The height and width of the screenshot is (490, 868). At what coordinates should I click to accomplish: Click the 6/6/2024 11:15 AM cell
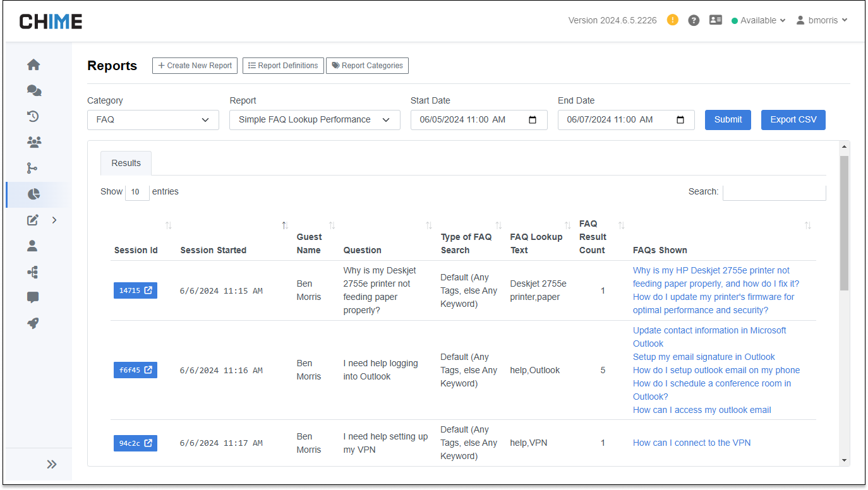click(221, 290)
